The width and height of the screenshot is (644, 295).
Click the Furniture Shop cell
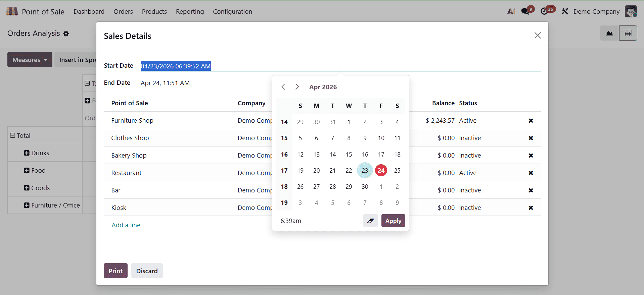tap(132, 121)
